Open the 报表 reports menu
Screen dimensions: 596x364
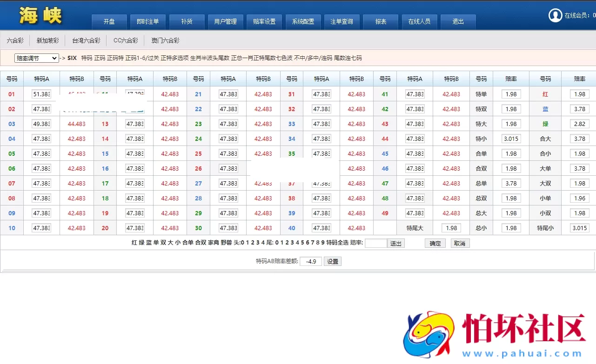pyautogui.click(x=381, y=21)
